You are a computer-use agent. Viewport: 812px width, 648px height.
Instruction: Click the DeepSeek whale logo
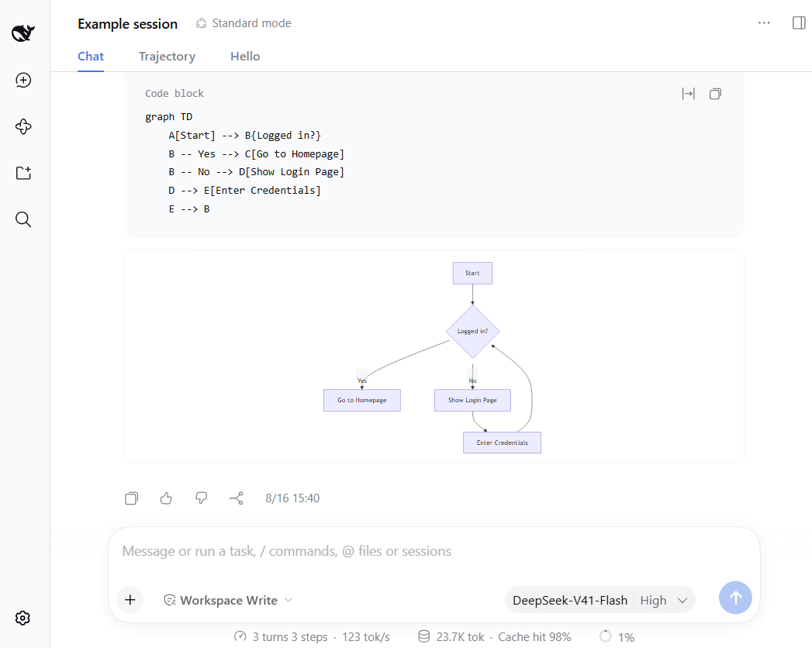click(23, 33)
